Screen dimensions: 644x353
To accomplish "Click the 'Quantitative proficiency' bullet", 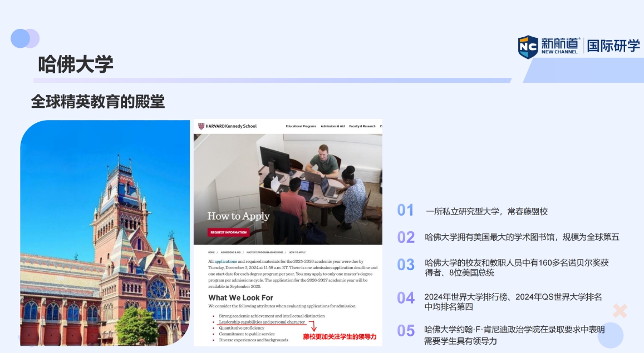I will (242, 328).
